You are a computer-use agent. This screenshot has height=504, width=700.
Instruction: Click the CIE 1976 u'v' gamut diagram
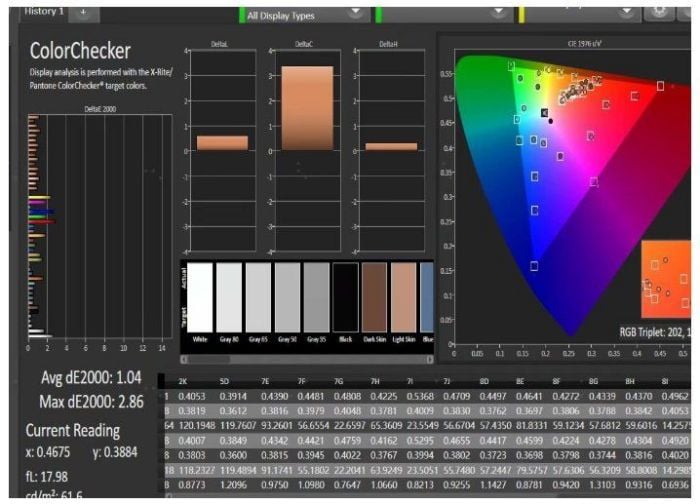click(x=572, y=196)
